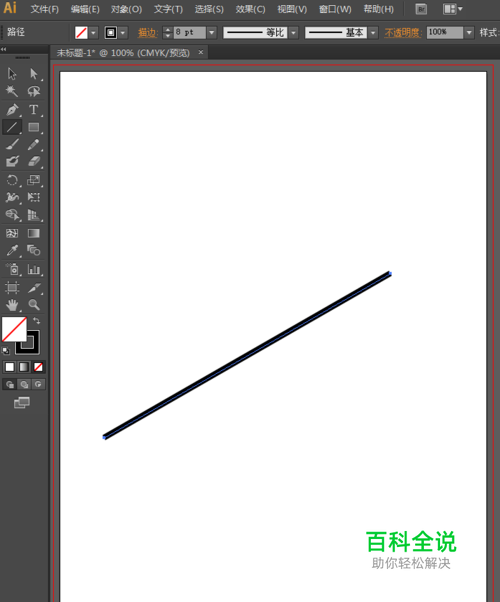Viewport: 500px width, 602px height.
Task: Open the 文件(F) menu
Action: pos(45,9)
